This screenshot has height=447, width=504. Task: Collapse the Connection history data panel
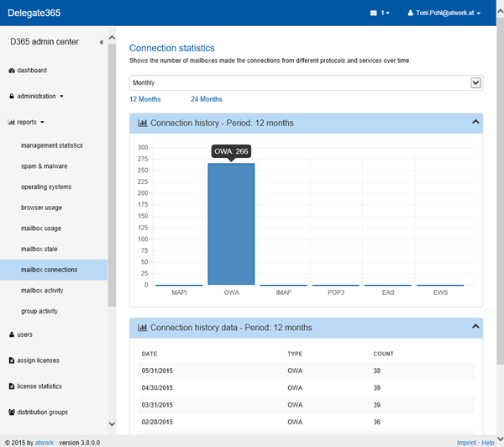pos(475,327)
